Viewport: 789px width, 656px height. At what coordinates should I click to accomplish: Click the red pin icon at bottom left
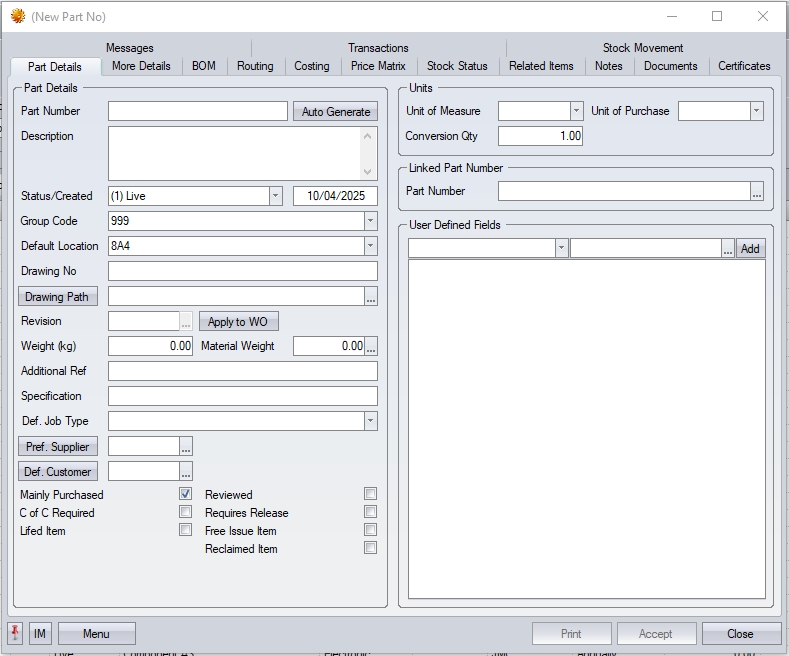15,633
